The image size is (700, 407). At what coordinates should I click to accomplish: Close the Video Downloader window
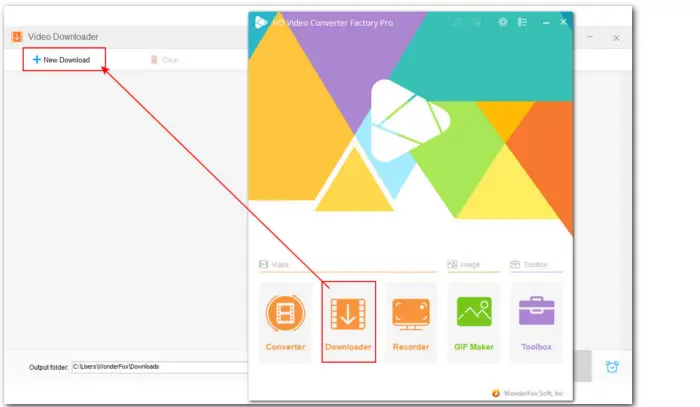(x=616, y=38)
